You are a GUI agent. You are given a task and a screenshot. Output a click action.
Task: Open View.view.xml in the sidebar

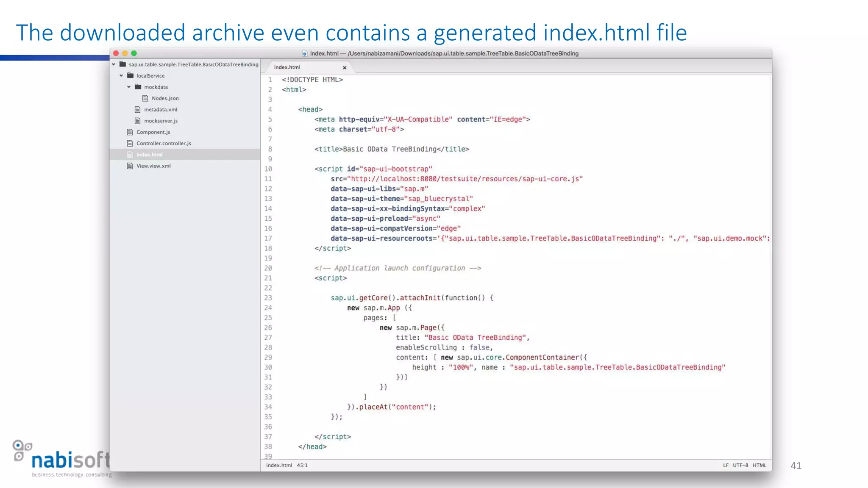tap(153, 166)
